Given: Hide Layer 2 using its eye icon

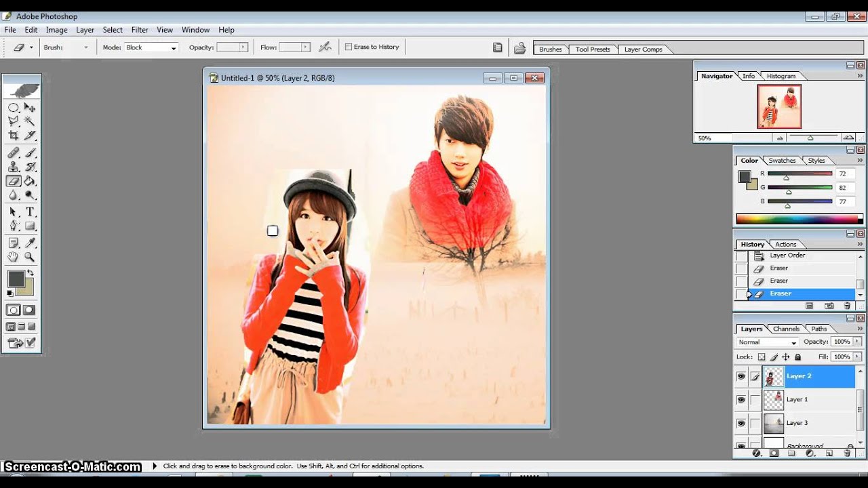Looking at the screenshot, I should tap(741, 376).
